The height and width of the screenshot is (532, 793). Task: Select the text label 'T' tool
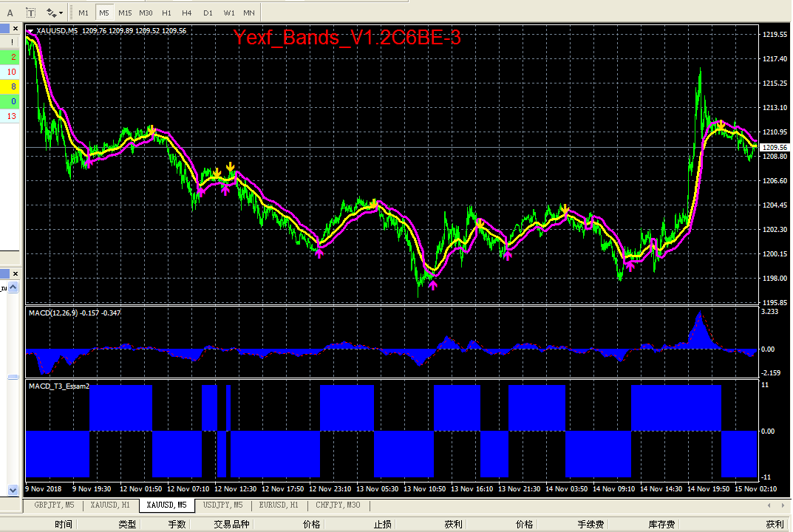pos(31,13)
